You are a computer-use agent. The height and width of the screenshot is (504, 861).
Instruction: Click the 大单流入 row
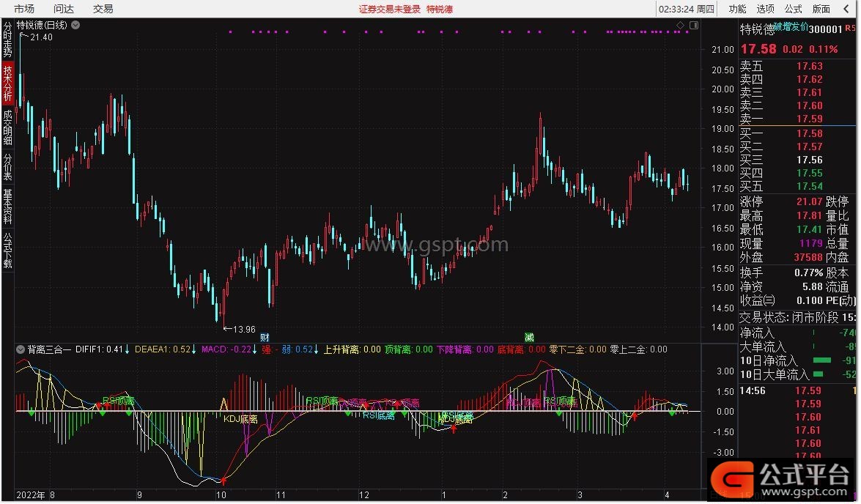797,346
